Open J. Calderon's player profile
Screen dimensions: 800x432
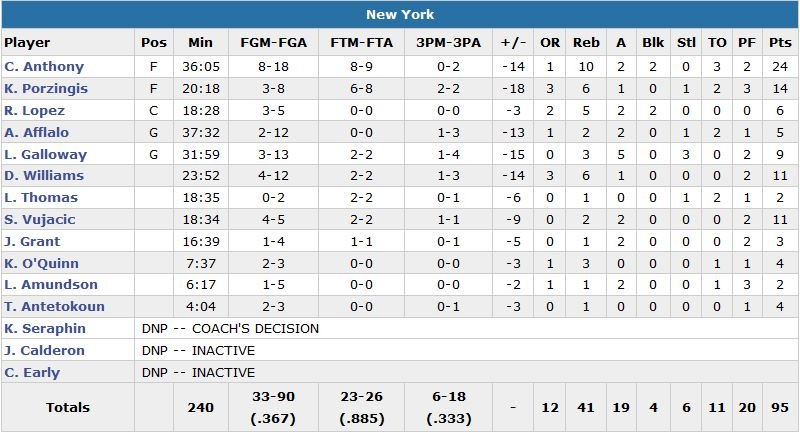[x=44, y=351]
